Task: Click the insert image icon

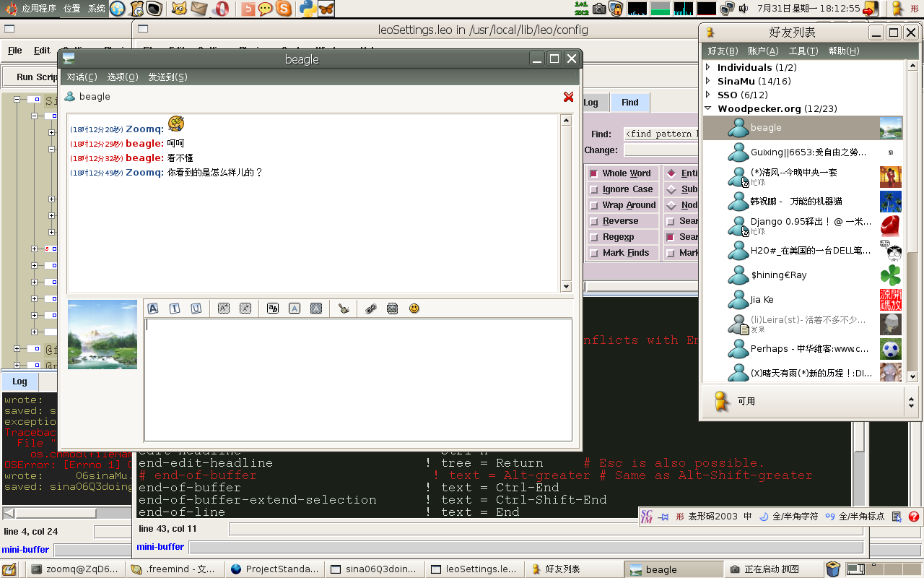Action: (392, 309)
